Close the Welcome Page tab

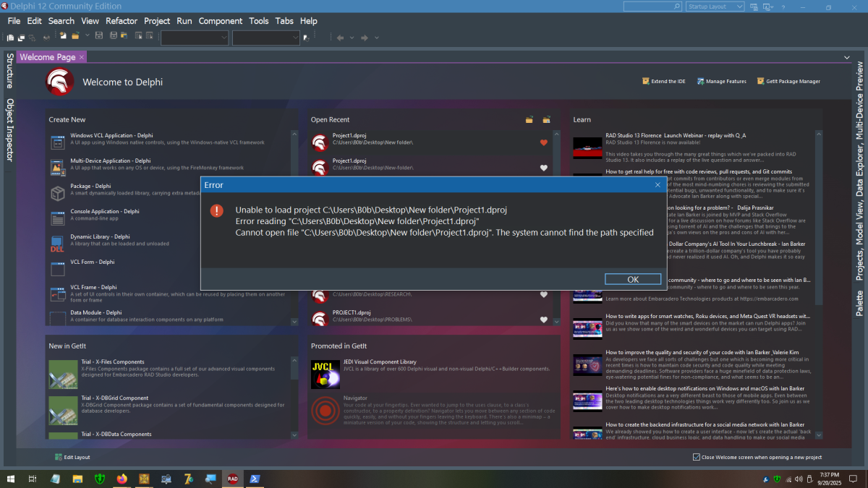pyautogui.click(x=82, y=57)
